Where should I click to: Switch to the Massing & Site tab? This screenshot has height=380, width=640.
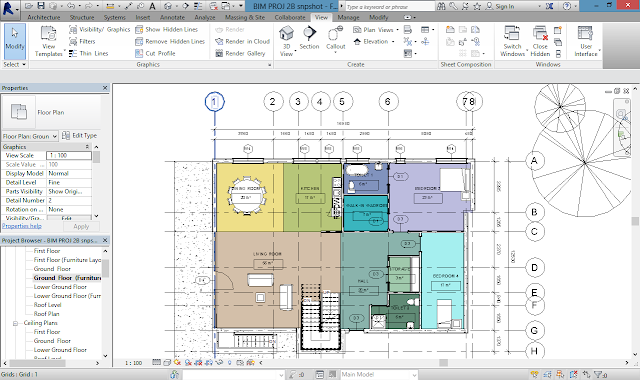tap(245, 18)
